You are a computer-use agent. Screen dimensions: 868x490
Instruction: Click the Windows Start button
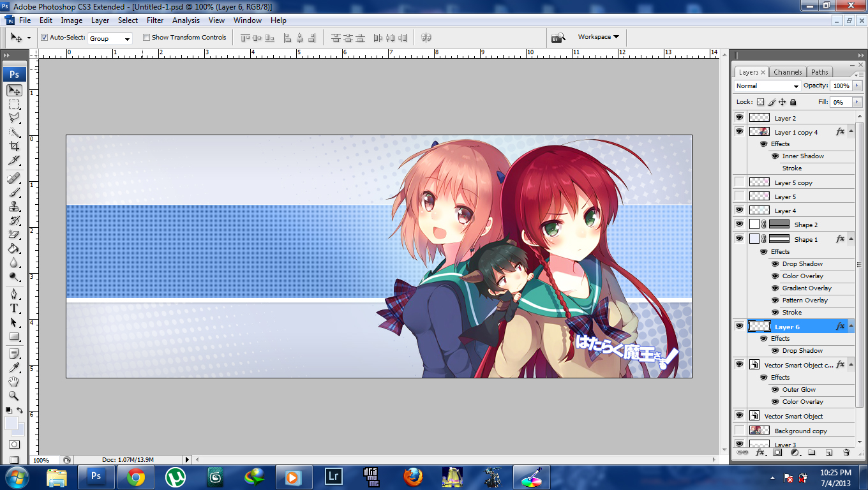tap(17, 477)
